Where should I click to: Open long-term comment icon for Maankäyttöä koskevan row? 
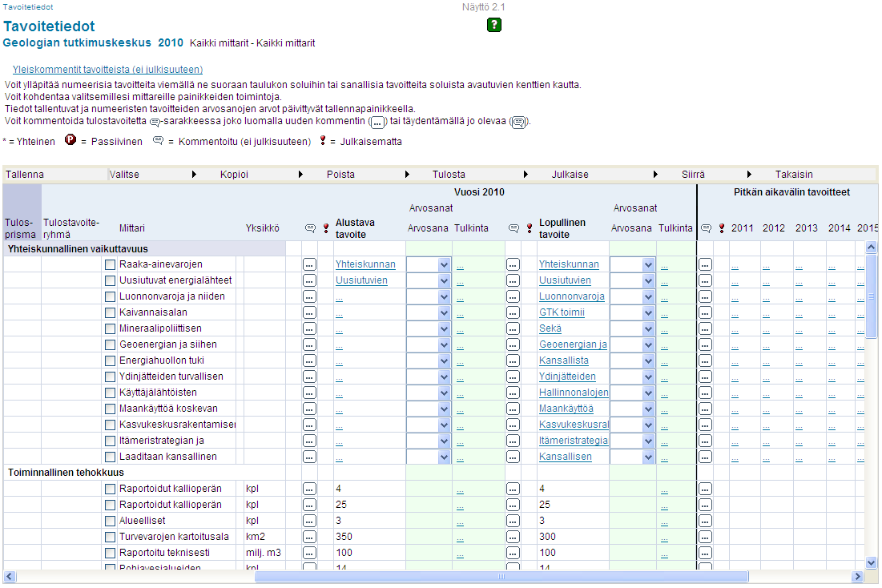point(706,409)
